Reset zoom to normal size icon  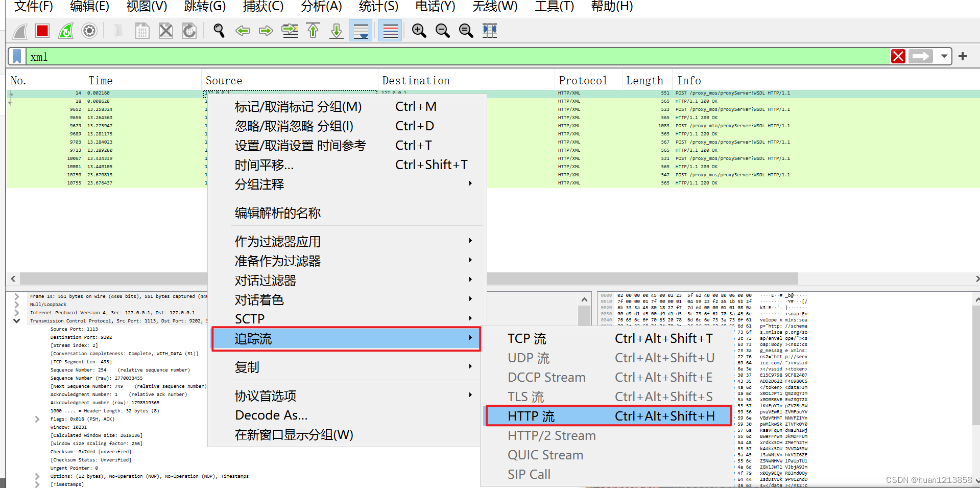466,31
